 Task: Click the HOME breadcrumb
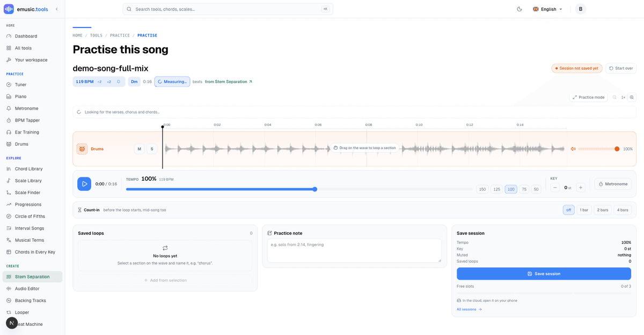point(78,35)
